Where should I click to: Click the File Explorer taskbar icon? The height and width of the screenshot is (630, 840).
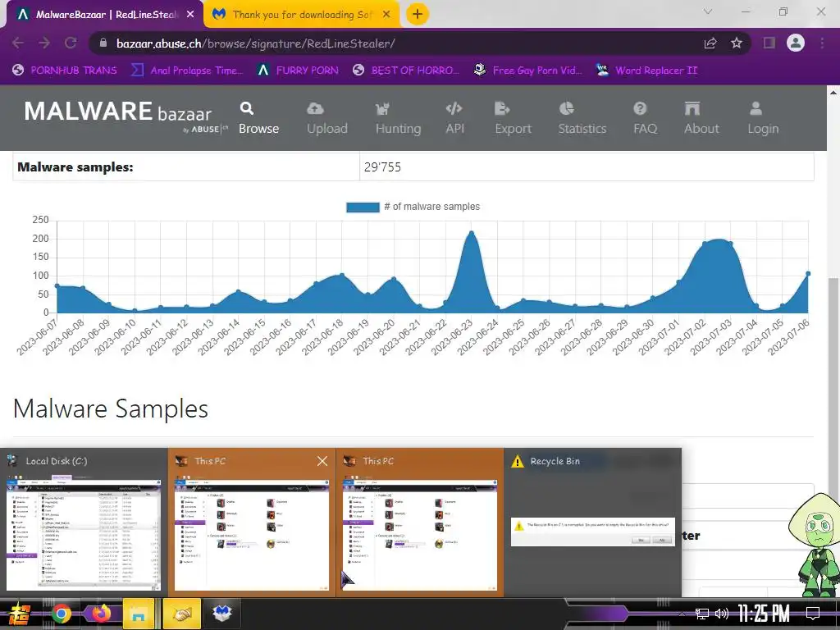click(138, 614)
